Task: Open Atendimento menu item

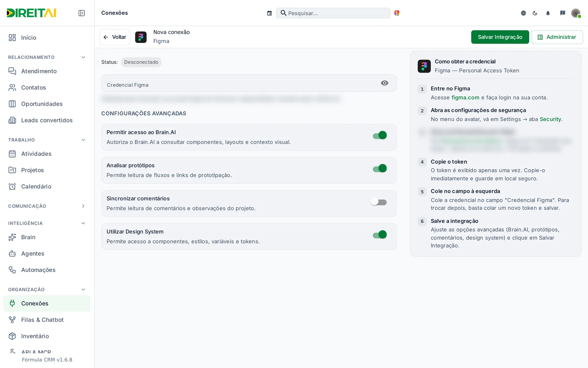Action: [47, 71]
